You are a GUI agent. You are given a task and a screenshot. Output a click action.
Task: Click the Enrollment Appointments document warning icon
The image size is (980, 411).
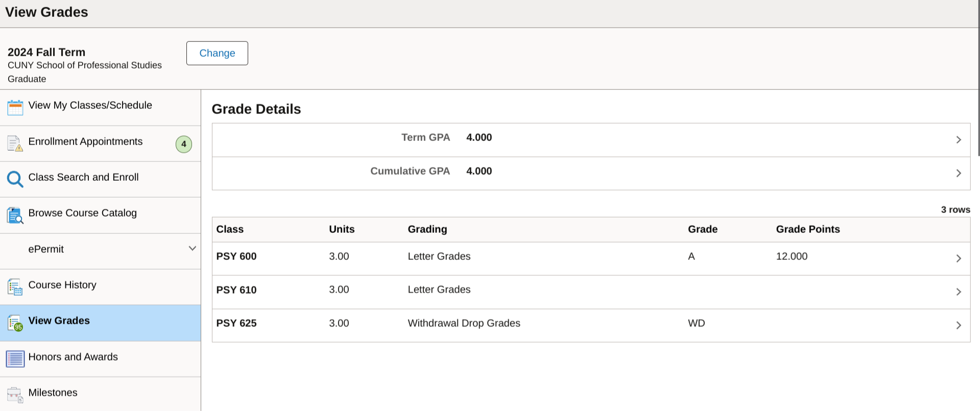click(15, 143)
